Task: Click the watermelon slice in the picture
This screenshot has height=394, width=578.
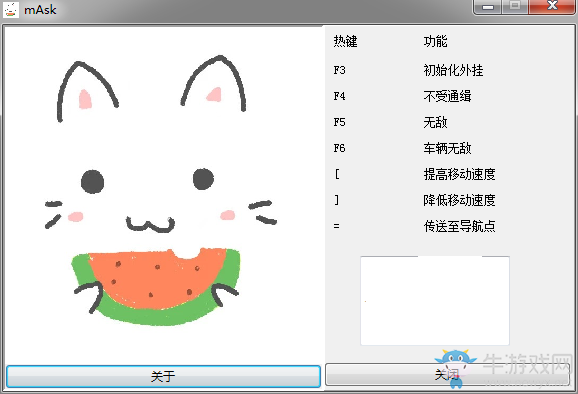Action: (x=156, y=286)
